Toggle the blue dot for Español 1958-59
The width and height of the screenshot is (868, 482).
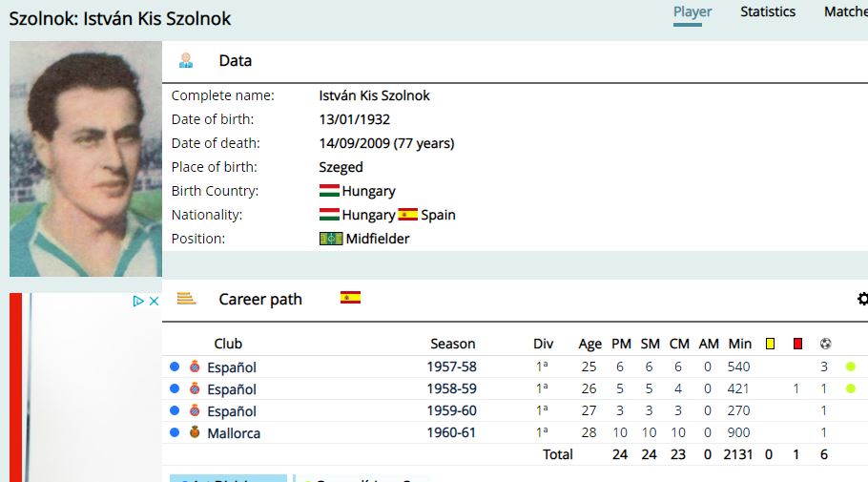click(x=175, y=388)
